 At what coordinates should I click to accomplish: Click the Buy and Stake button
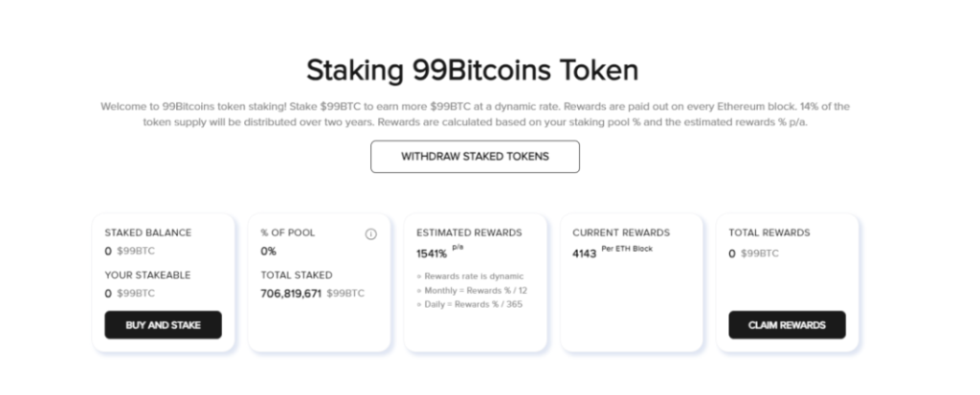pos(163,325)
